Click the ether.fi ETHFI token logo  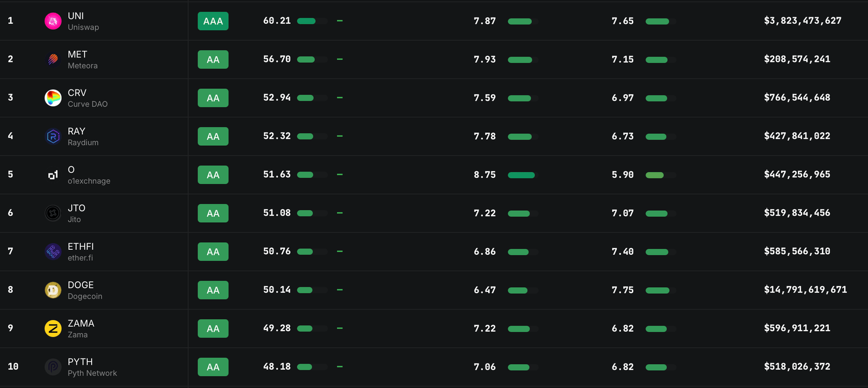53,252
